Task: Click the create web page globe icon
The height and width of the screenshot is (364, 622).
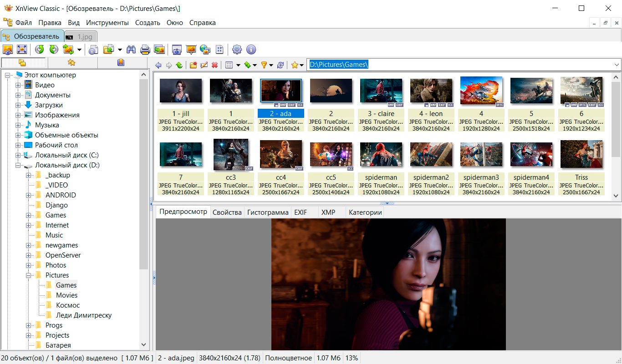Action: click(205, 50)
